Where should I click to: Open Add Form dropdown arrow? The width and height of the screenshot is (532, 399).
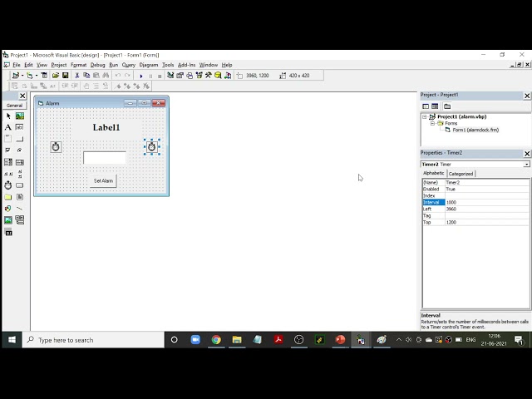(37, 76)
